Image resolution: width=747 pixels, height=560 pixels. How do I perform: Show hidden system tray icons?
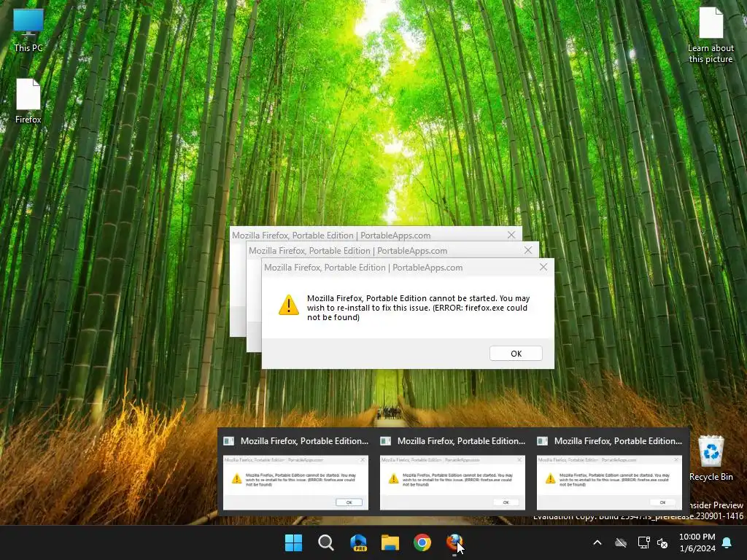coord(597,542)
